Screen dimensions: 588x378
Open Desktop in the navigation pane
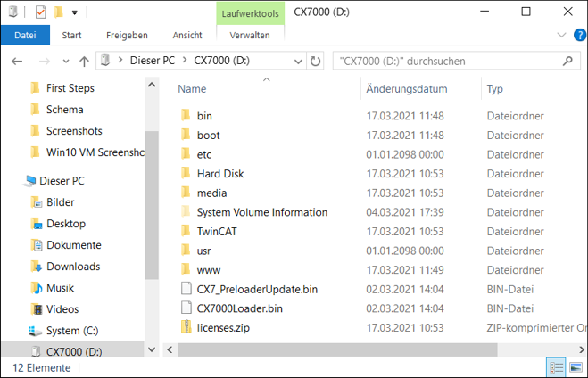click(x=66, y=224)
